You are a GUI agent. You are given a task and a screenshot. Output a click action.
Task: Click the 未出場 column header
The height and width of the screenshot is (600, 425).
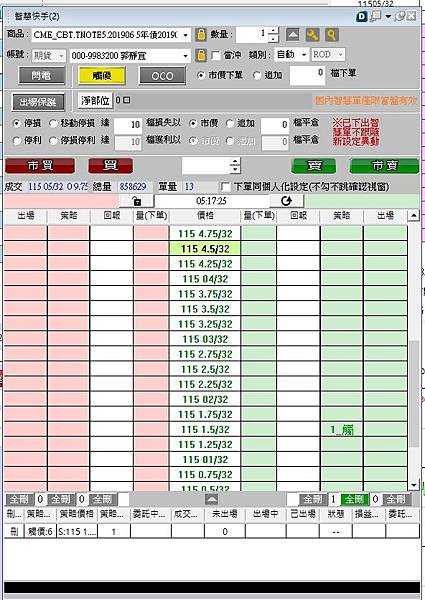pos(225,514)
